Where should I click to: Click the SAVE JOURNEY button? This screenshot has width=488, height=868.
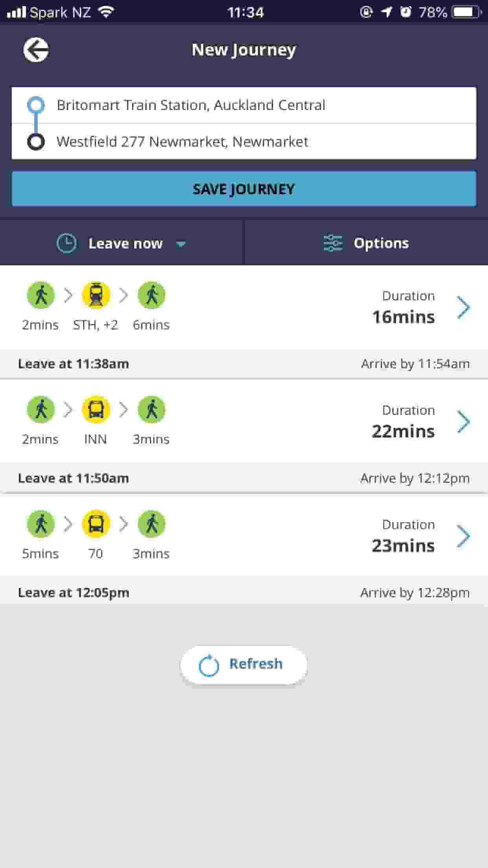click(244, 189)
